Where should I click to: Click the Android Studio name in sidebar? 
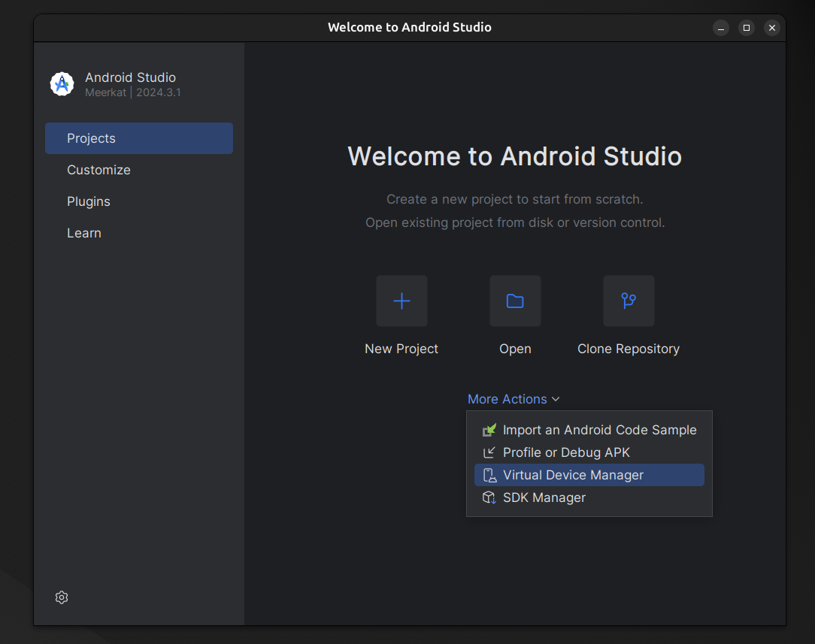131,77
